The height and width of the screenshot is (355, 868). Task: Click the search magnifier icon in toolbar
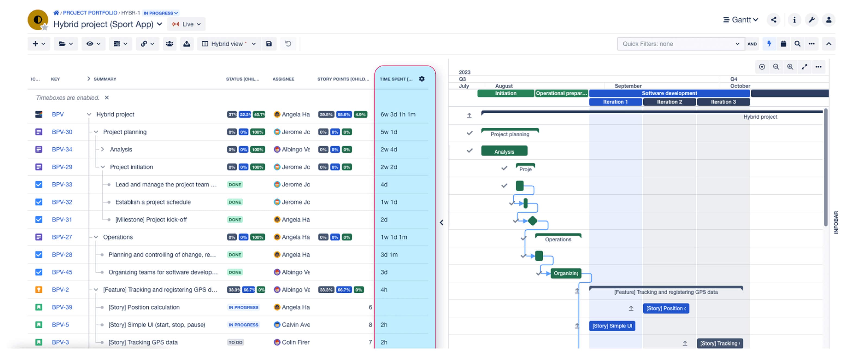coord(797,44)
